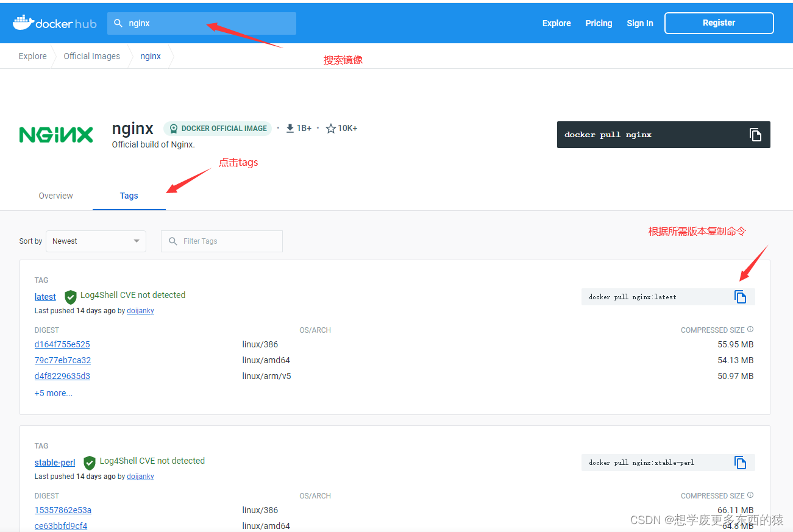Click the docker pull nginx command text

tap(608, 135)
